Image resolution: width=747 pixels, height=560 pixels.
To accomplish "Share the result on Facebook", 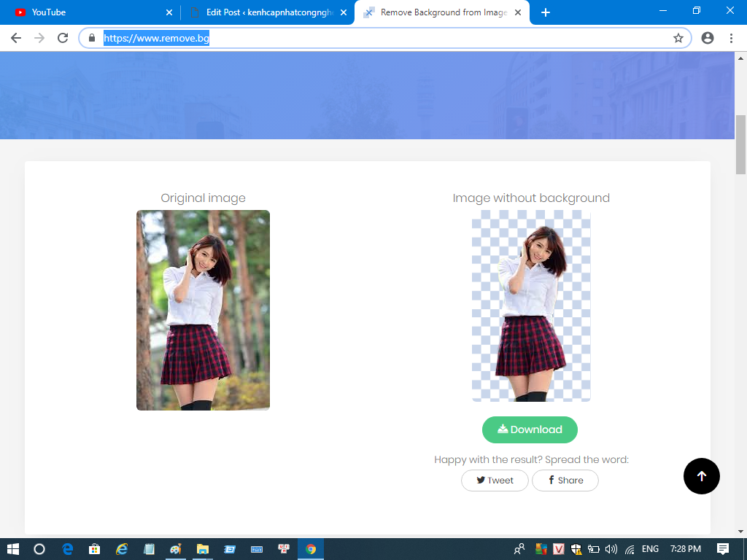I will coord(565,481).
